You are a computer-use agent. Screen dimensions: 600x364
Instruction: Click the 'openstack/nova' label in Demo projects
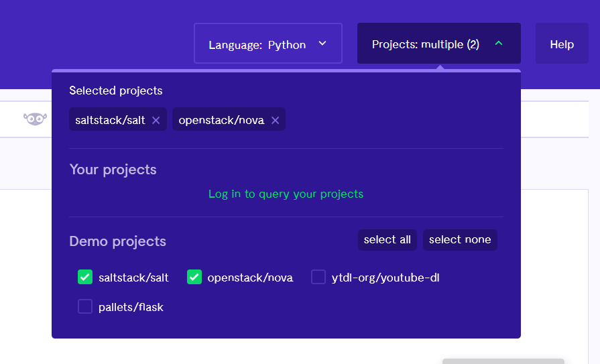pyautogui.click(x=250, y=278)
